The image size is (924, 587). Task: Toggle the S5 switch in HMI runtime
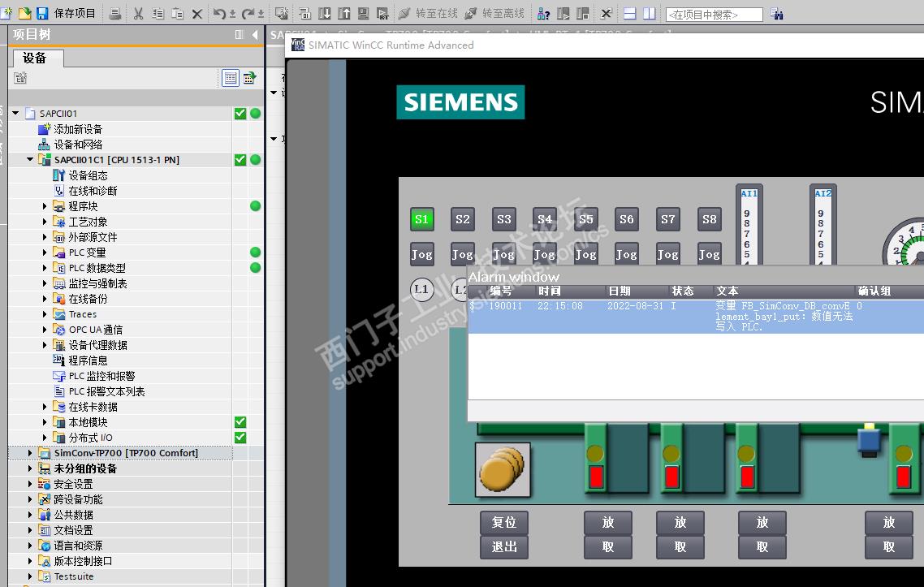point(585,219)
